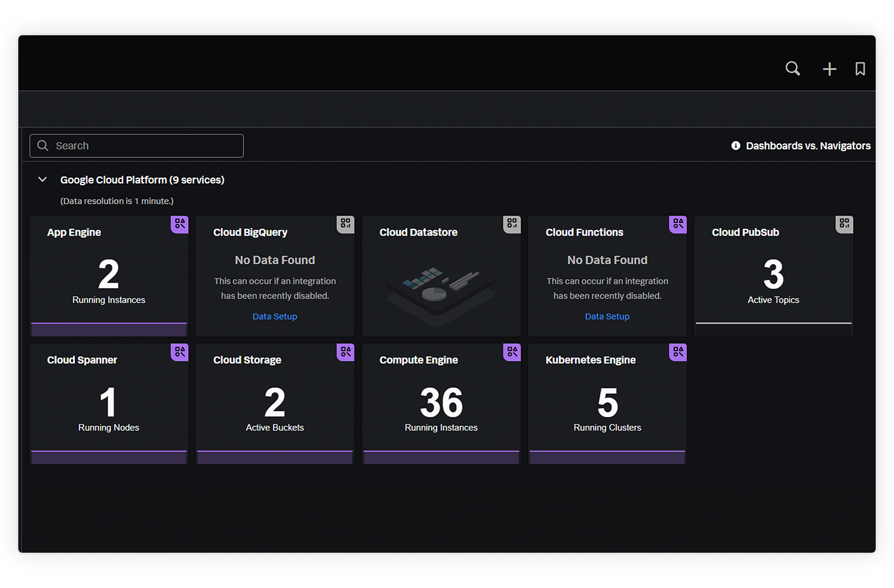This screenshot has height=588, width=894.
Task: Open the Cloud Datastore dashboard icon
Action: click(512, 224)
